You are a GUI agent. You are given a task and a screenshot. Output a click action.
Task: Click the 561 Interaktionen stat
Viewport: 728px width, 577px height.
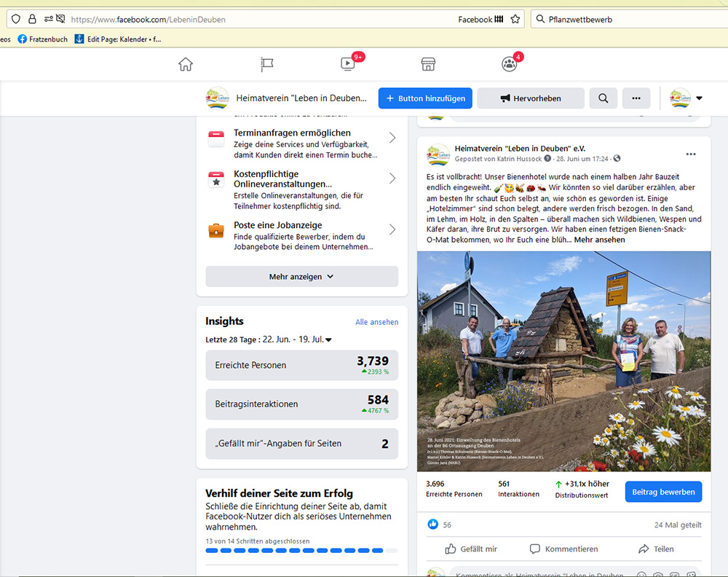(x=518, y=489)
